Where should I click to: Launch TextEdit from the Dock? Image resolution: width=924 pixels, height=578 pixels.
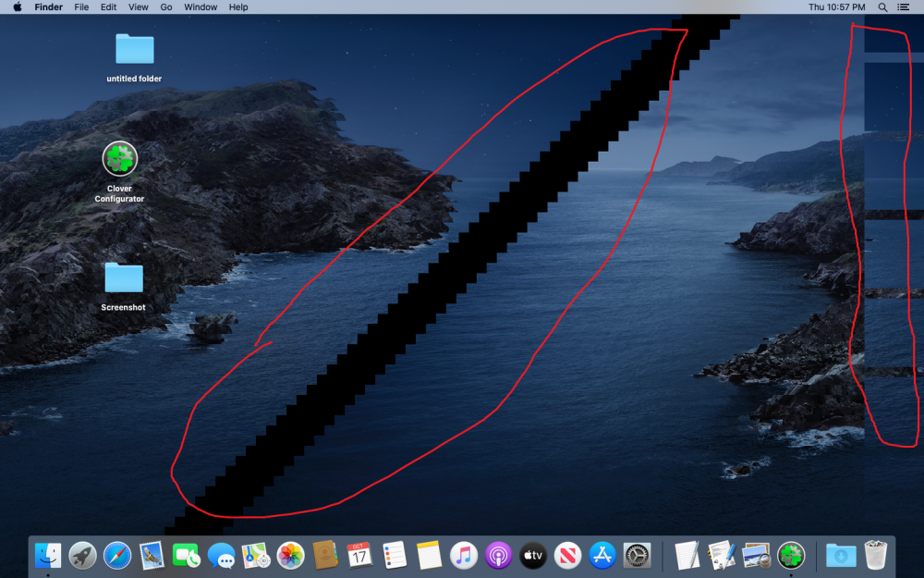[x=687, y=556]
